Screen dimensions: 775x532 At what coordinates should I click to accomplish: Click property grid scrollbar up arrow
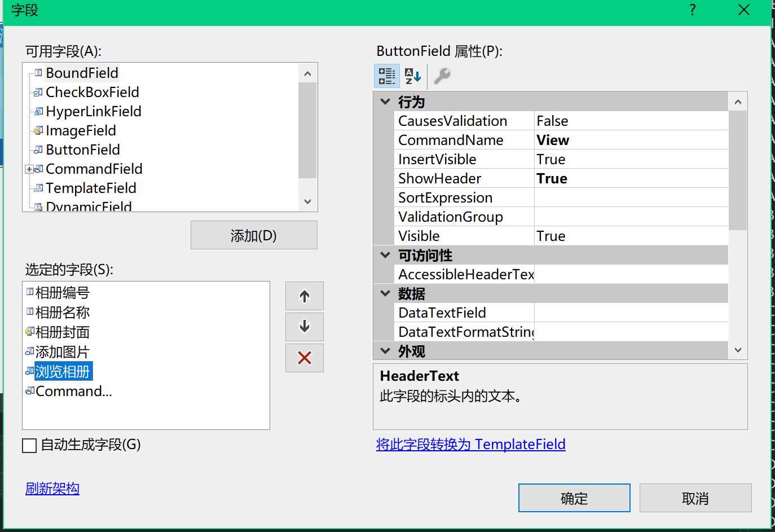click(738, 102)
